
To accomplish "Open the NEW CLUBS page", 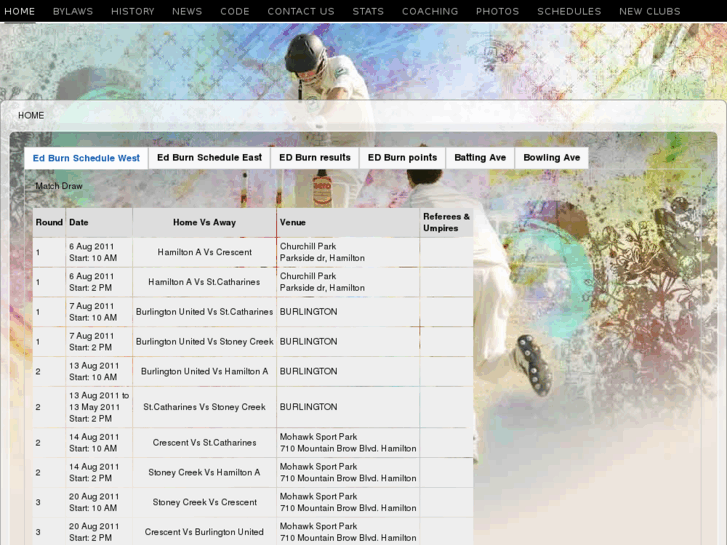I will 650,11.
